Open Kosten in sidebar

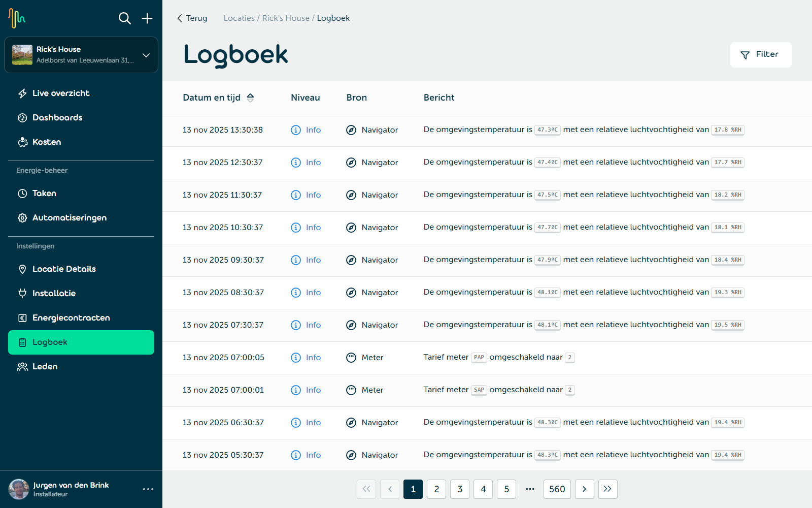click(x=81, y=142)
